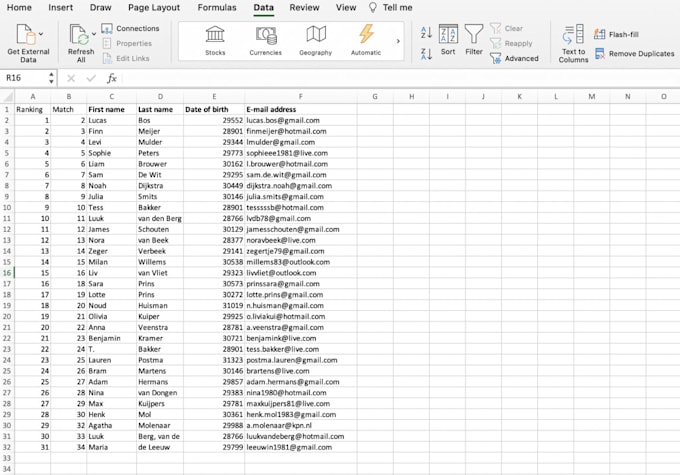Image resolution: width=680 pixels, height=475 pixels.
Task: Select column F header
Action: 301,97
